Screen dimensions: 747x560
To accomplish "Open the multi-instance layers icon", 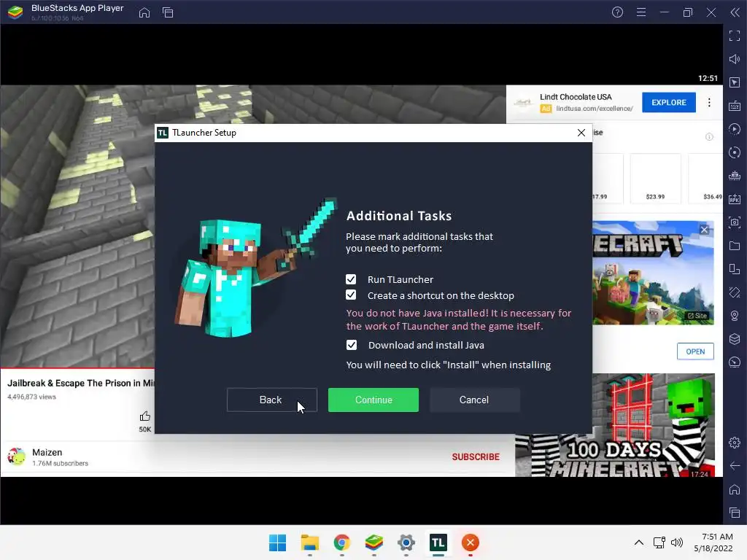I will click(734, 339).
